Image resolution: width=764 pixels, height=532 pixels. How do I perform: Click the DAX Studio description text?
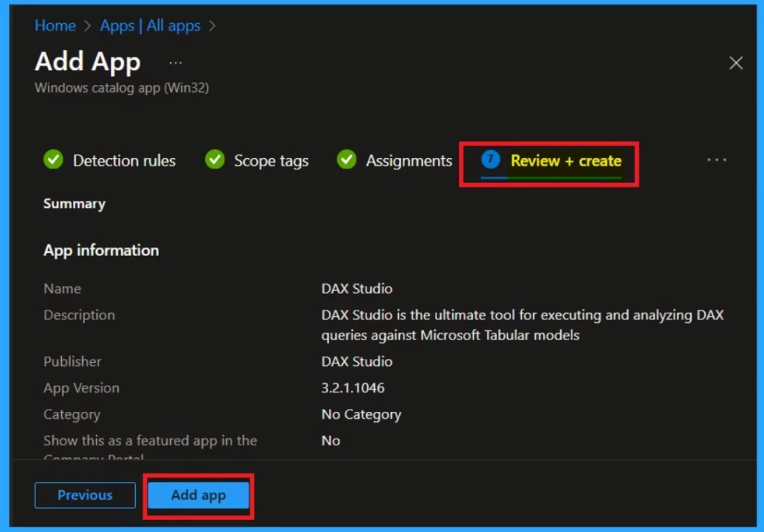click(x=522, y=325)
